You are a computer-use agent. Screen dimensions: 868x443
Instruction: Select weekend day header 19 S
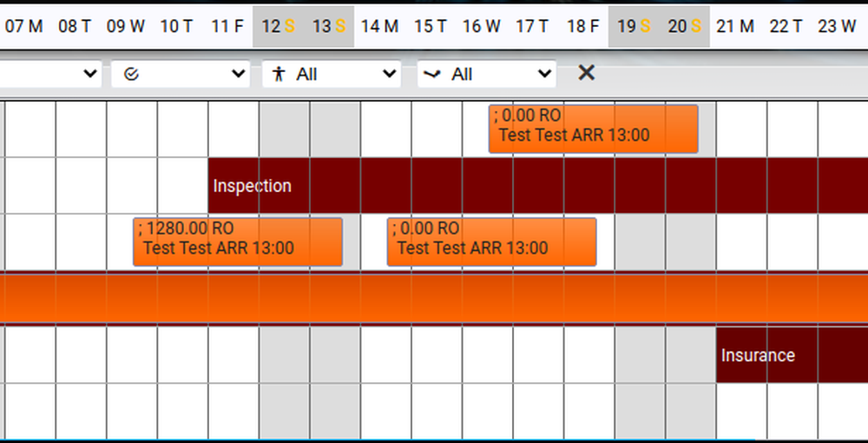(634, 26)
